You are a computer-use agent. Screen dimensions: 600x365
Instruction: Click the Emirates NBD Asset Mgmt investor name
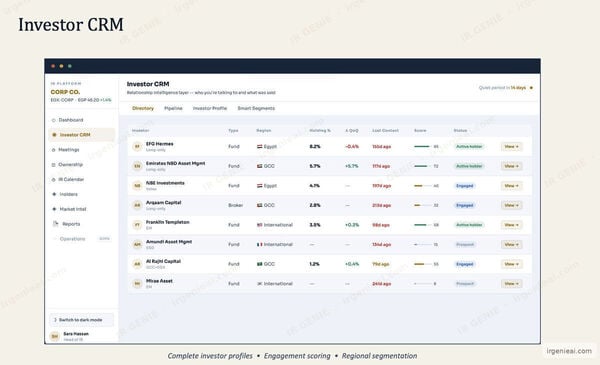click(175, 163)
